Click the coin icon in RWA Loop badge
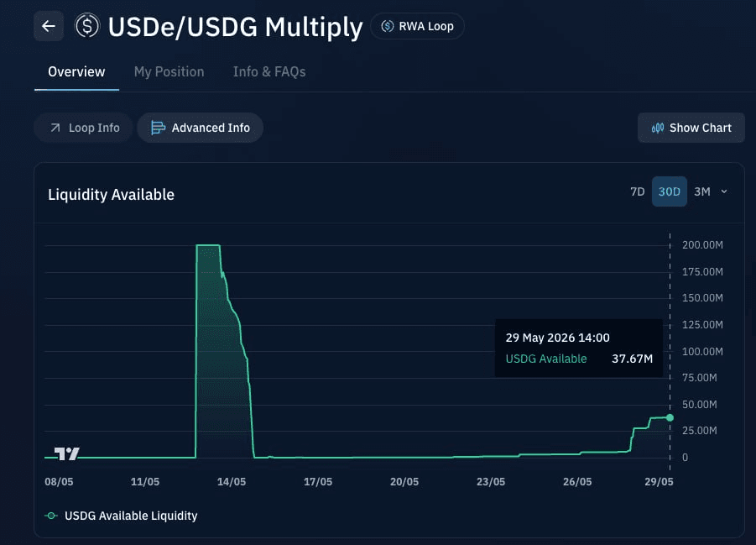This screenshot has width=756, height=545. tap(388, 26)
